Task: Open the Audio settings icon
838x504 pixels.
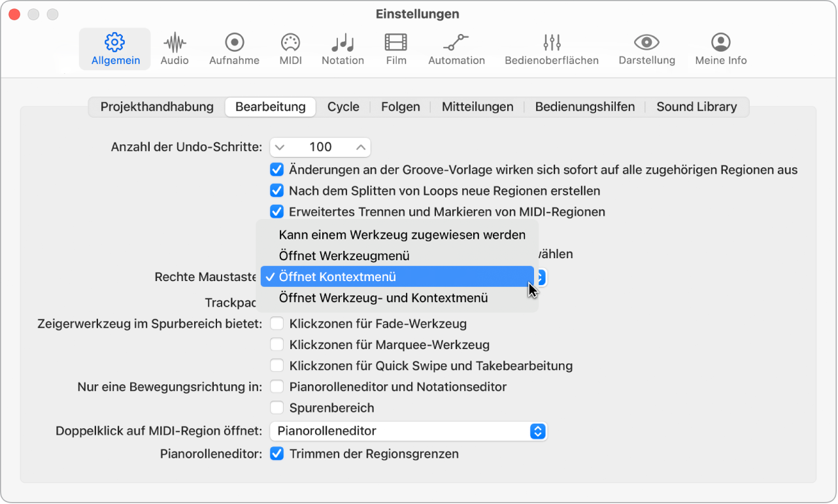Action: pyautogui.click(x=174, y=48)
